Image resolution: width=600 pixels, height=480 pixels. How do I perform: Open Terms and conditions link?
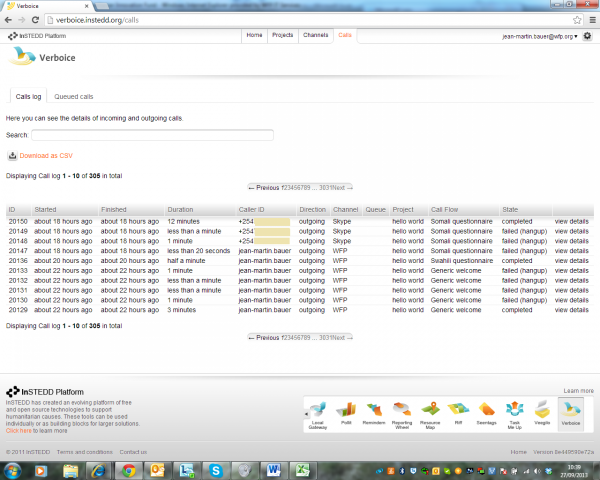pos(85,452)
